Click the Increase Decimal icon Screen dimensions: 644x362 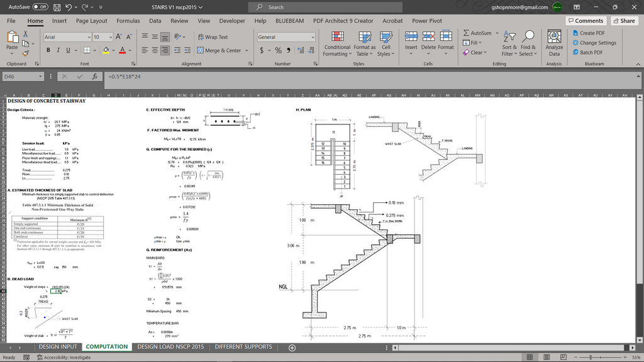coord(301,50)
